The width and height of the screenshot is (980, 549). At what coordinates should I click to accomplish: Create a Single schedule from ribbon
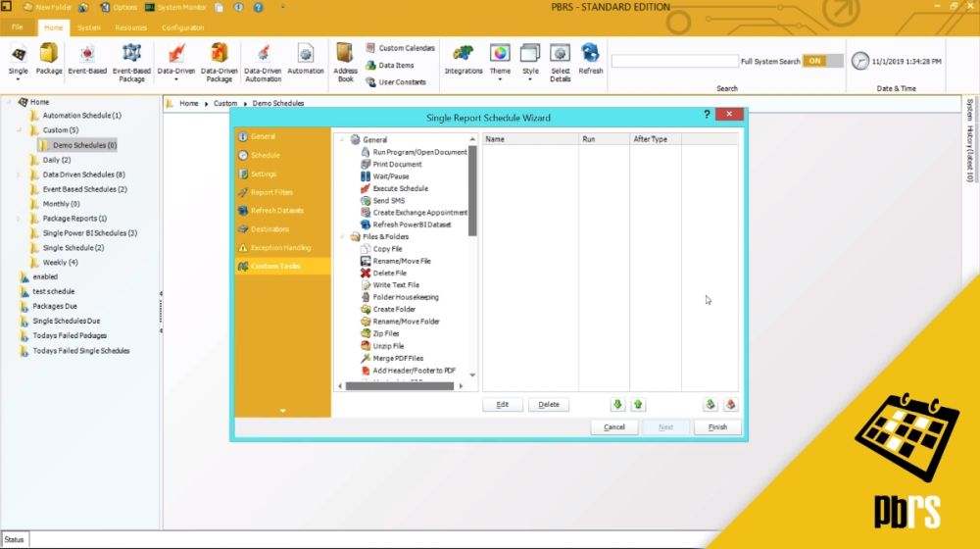coord(18,62)
